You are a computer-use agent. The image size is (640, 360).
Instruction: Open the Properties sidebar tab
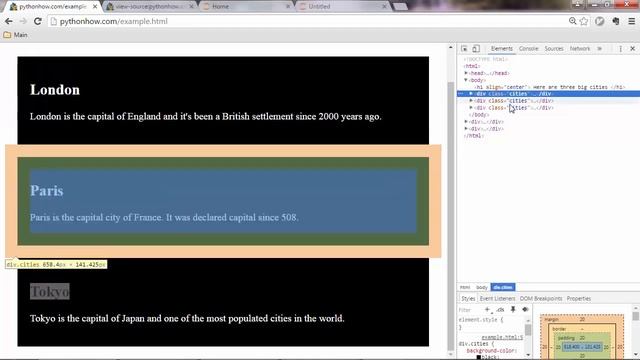click(579, 299)
